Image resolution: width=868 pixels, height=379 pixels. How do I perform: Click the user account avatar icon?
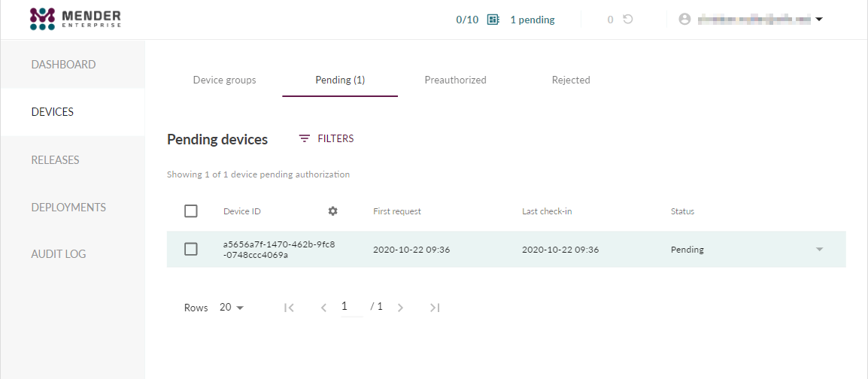point(684,20)
